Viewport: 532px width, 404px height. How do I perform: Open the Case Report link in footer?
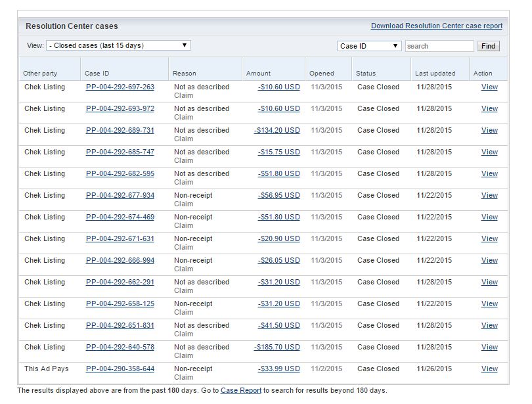240,391
